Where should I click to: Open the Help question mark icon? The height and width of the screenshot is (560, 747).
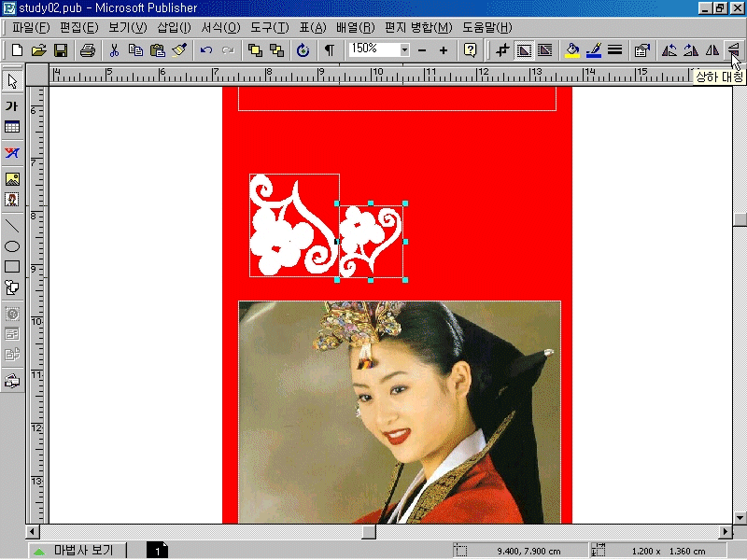coord(471,50)
